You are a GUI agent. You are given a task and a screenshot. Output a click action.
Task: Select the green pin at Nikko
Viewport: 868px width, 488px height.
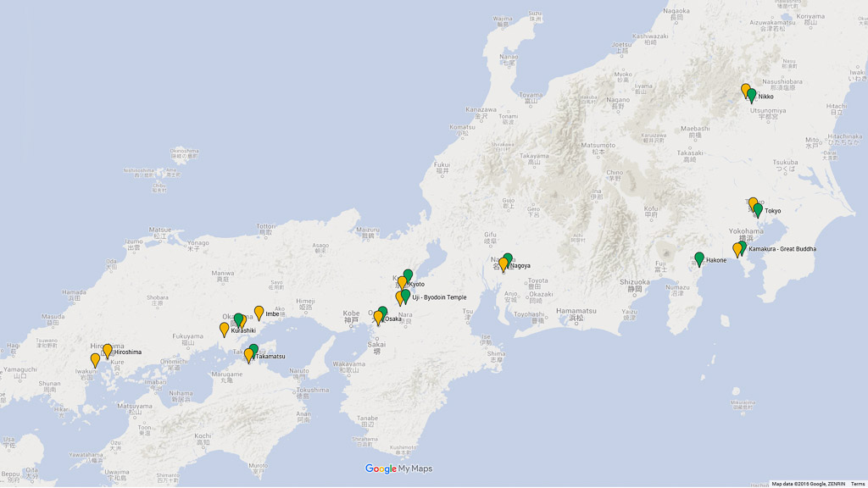click(752, 95)
